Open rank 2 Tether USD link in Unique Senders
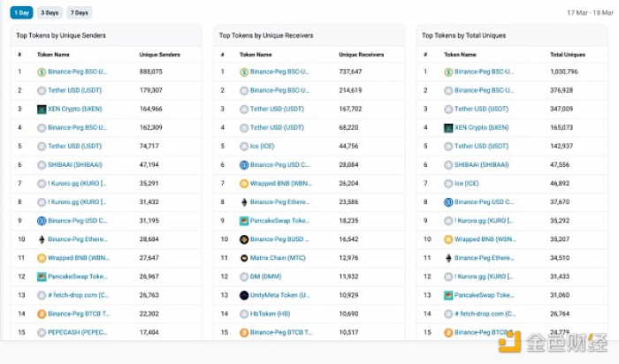619x364 pixels. tap(74, 90)
